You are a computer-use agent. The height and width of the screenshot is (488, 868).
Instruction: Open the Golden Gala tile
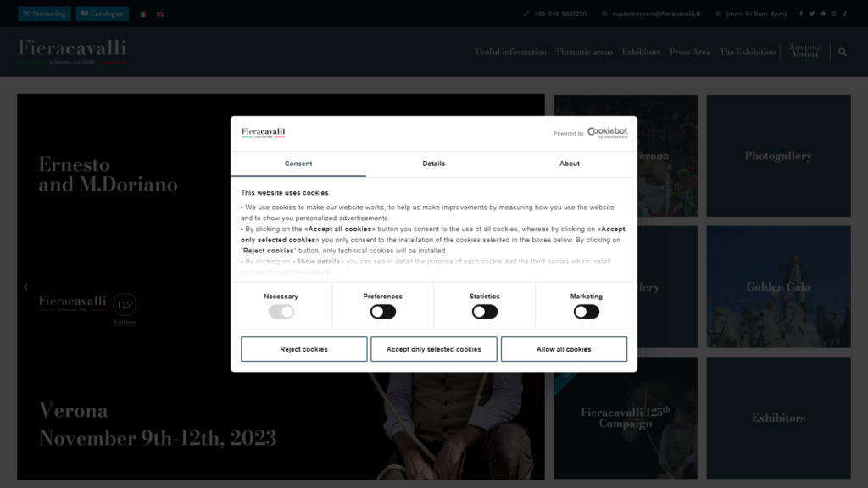coord(778,286)
